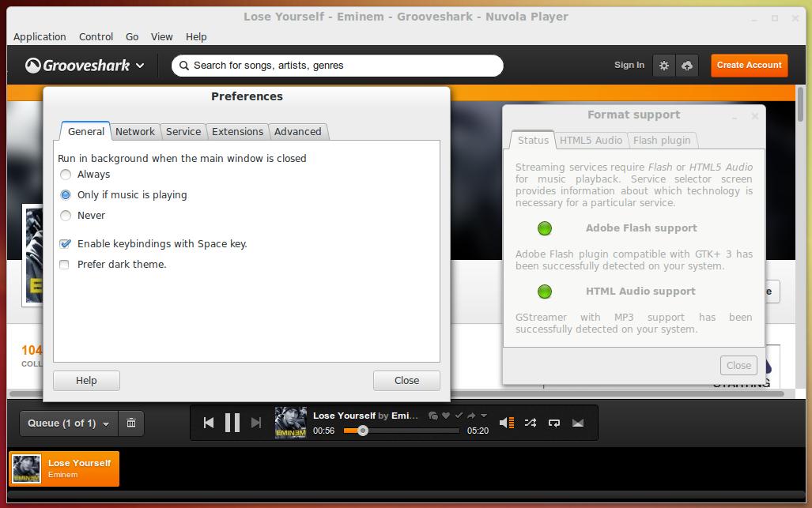Expand the Queue (1 of 1) dropdown
The width and height of the screenshot is (812, 508).
point(68,423)
